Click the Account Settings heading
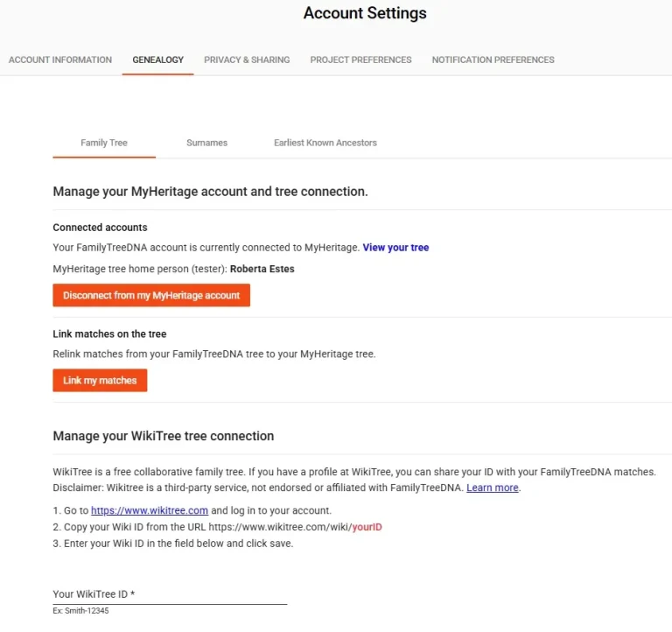 pos(365,13)
